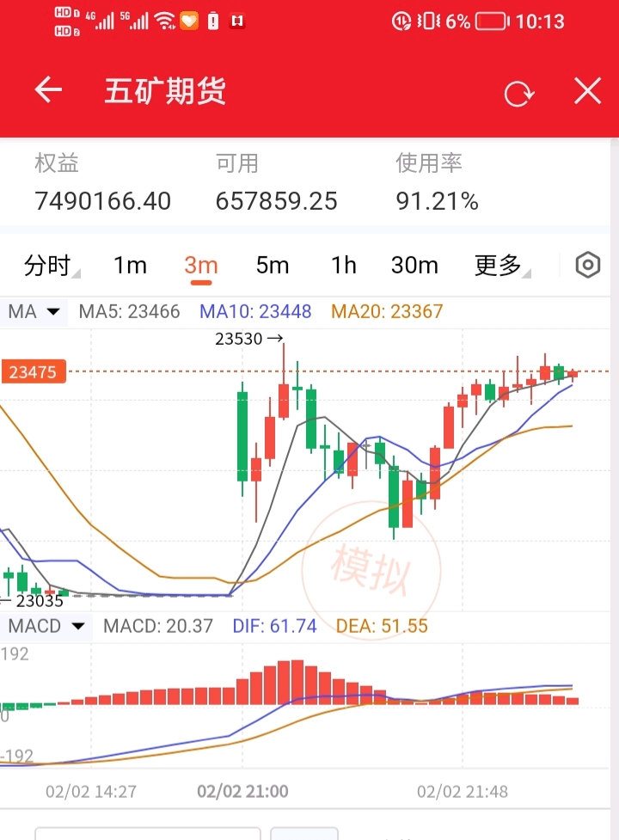Tap available funds 657859.25
Image resolution: width=619 pixels, height=840 pixels.
pos(276,201)
